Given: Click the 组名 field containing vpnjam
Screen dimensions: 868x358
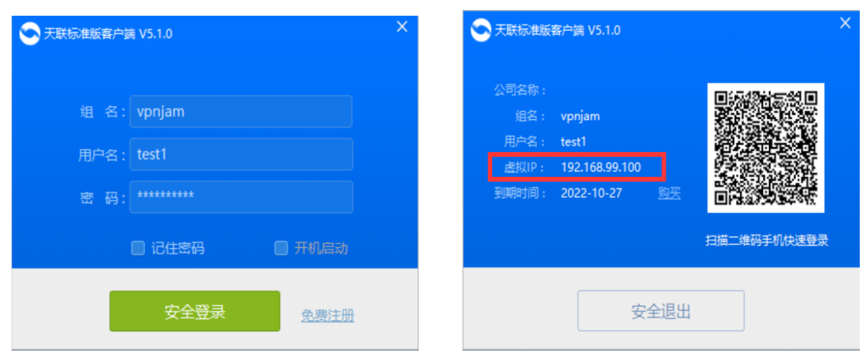Looking at the screenshot, I should click(x=241, y=112).
